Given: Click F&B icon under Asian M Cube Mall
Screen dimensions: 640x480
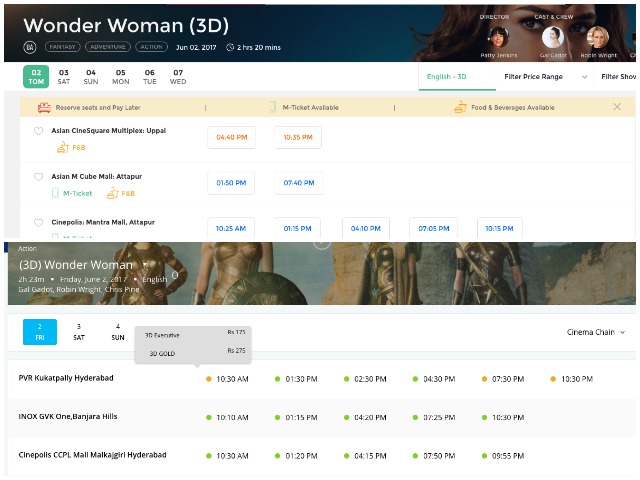Looking at the screenshot, I should (x=113, y=193).
